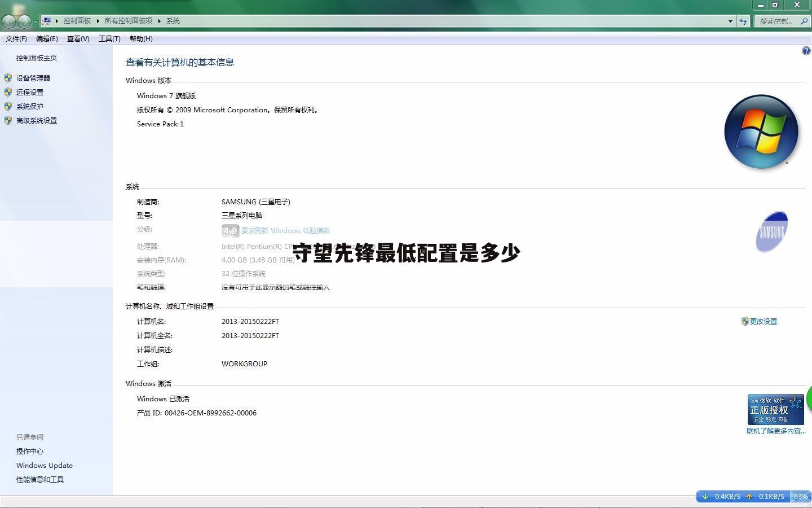Click the blue help question mark icon

coord(806,51)
